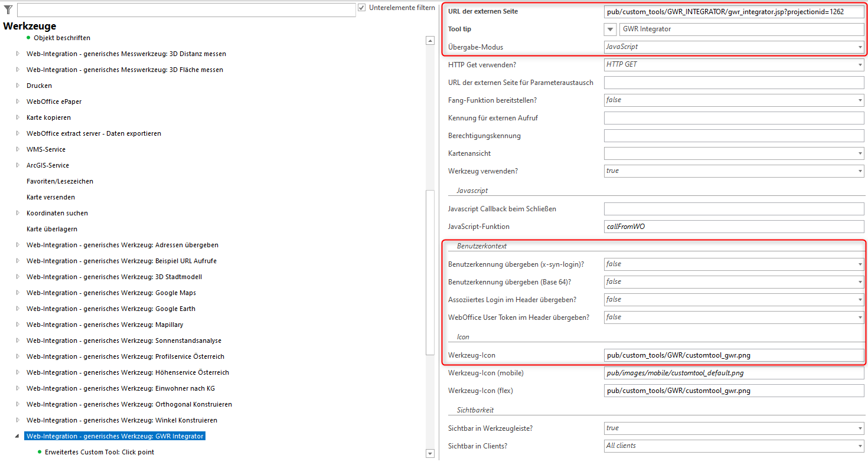Click the dropdown arrow icon beside Tool tip
Viewport: 868px width, 465px height.
[x=610, y=29]
